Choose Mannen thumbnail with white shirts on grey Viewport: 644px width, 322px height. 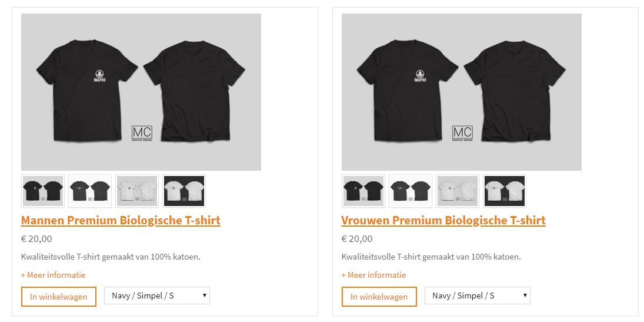coord(137,191)
